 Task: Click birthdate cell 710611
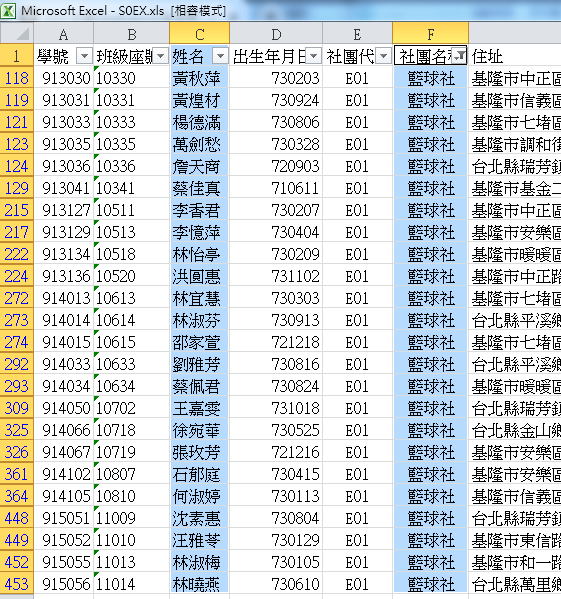[276, 188]
